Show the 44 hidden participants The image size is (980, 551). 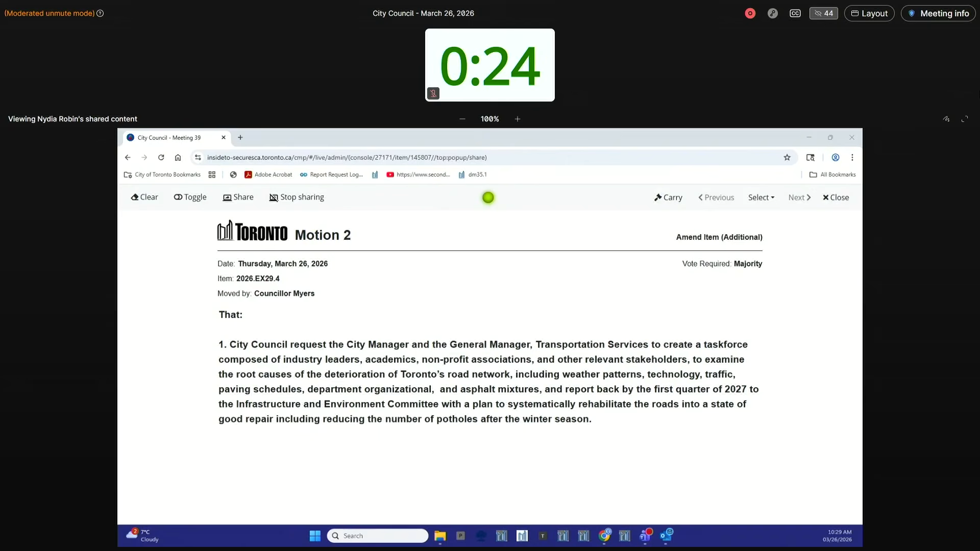pyautogui.click(x=824, y=13)
